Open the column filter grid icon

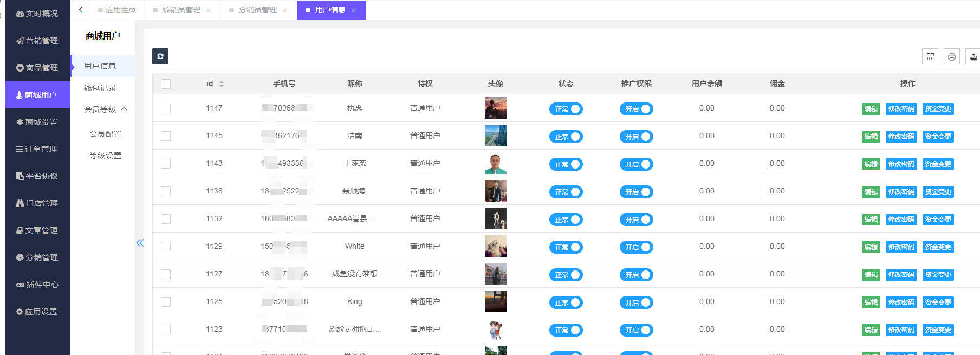click(930, 56)
